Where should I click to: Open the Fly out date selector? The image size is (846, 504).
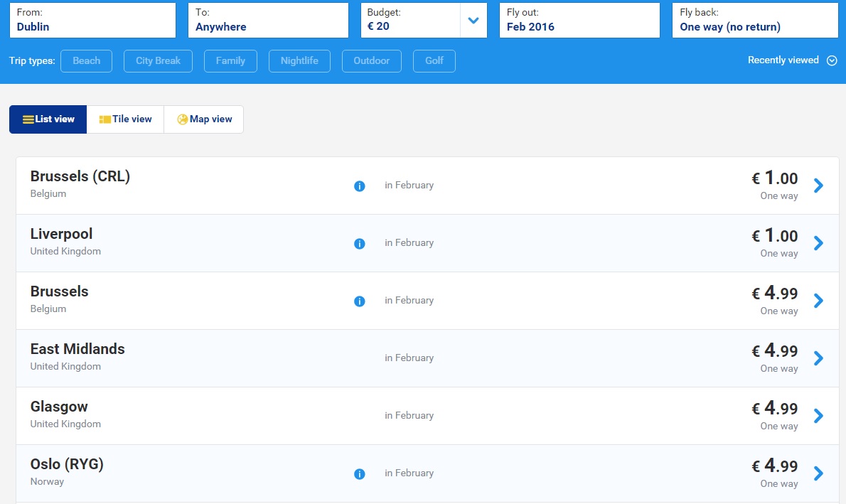pyautogui.click(x=579, y=21)
